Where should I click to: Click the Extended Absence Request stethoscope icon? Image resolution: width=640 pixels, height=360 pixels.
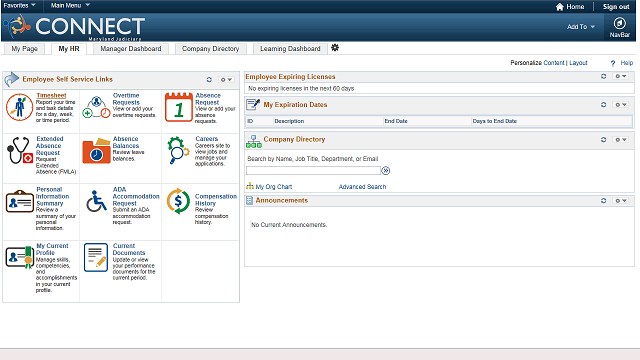pos(19,150)
